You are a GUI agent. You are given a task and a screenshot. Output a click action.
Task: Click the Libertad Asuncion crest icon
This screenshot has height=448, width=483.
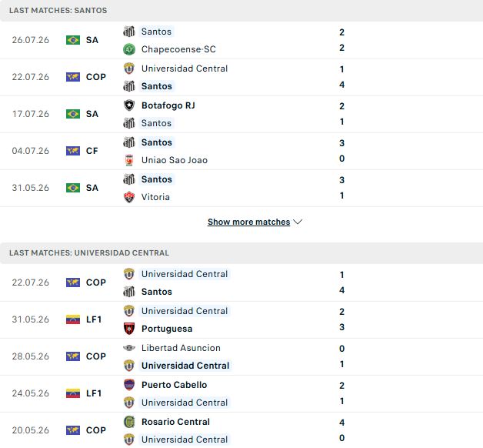[x=129, y=348]
